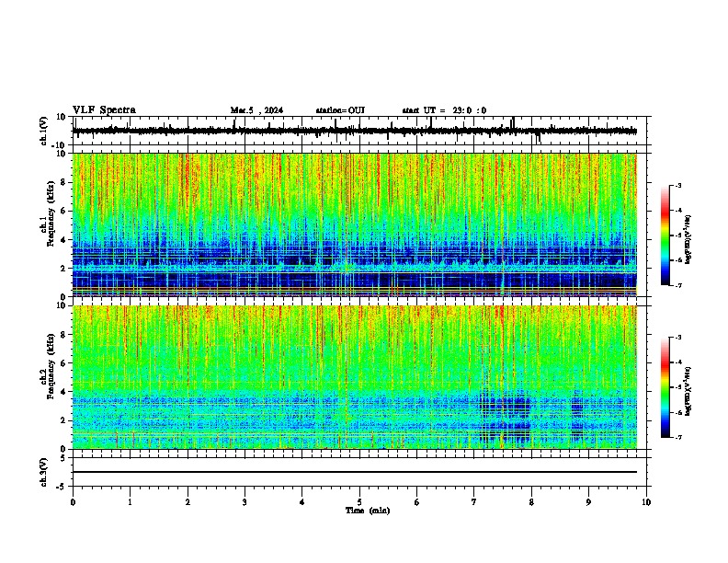Select the date text "Mar.5 , 2024"
The width and height of the screenshot is (728, 563).
[x=256, y=110]
